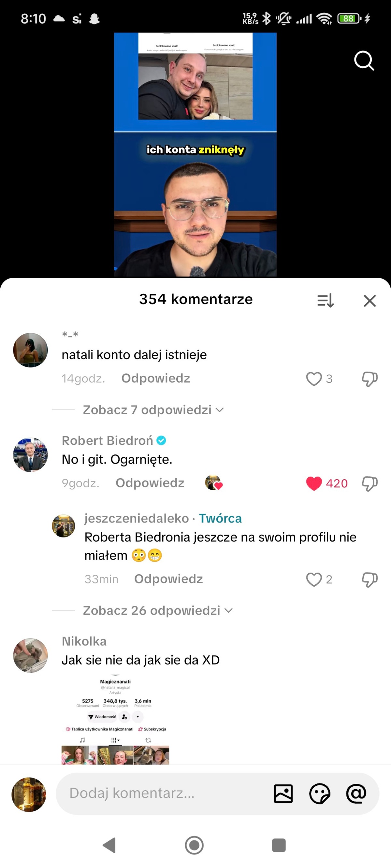Open the comment sort options icon
This screenshot has width=391, height=868.
coord(326,300)
